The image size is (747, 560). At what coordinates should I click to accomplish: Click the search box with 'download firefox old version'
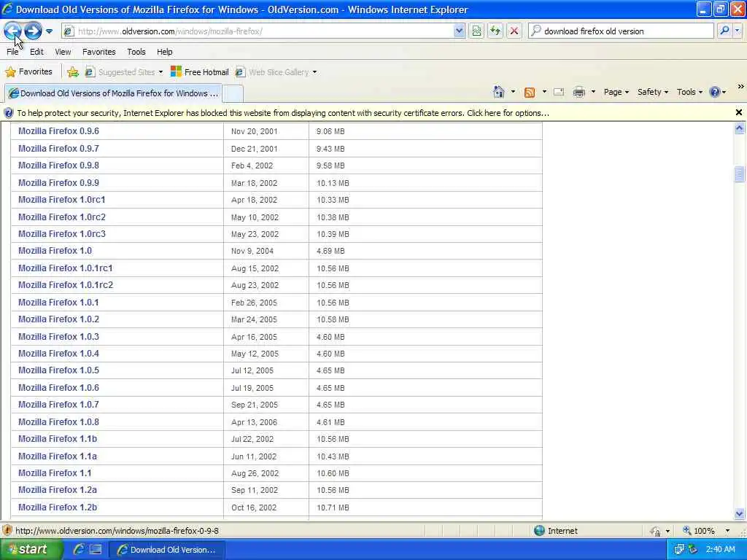[x=621, y=31]
